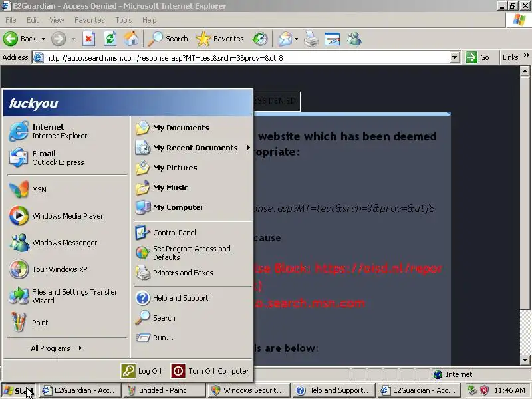The height and width of the screenshot is (399, 532).
Task: Open Windows Media Player
Action: (67, 215)
